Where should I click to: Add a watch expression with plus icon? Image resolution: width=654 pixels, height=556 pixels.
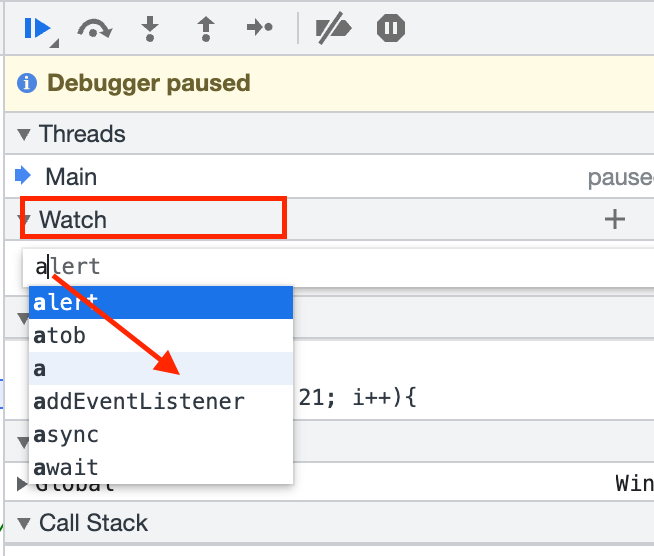click(x=615, y=219)
